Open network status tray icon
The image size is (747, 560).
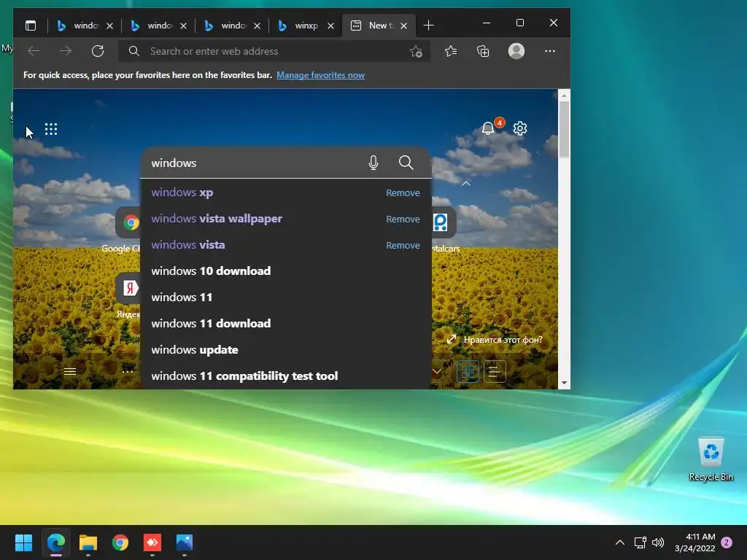pos(640,542)
